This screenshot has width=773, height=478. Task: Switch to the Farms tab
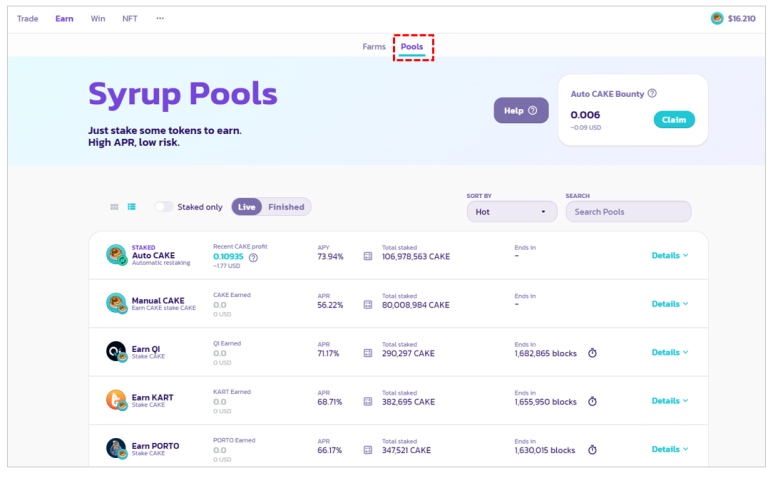374,47
